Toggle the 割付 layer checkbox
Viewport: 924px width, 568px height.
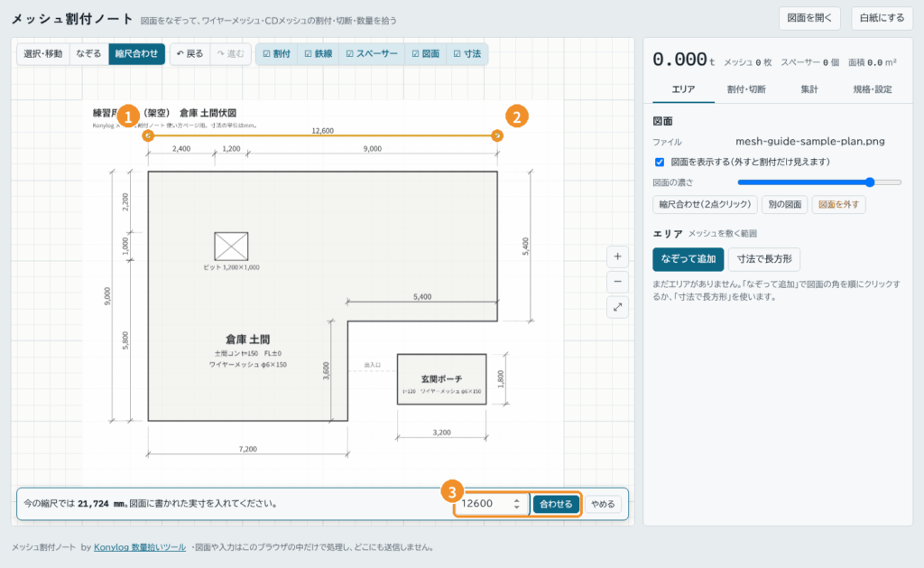[276, 53]
